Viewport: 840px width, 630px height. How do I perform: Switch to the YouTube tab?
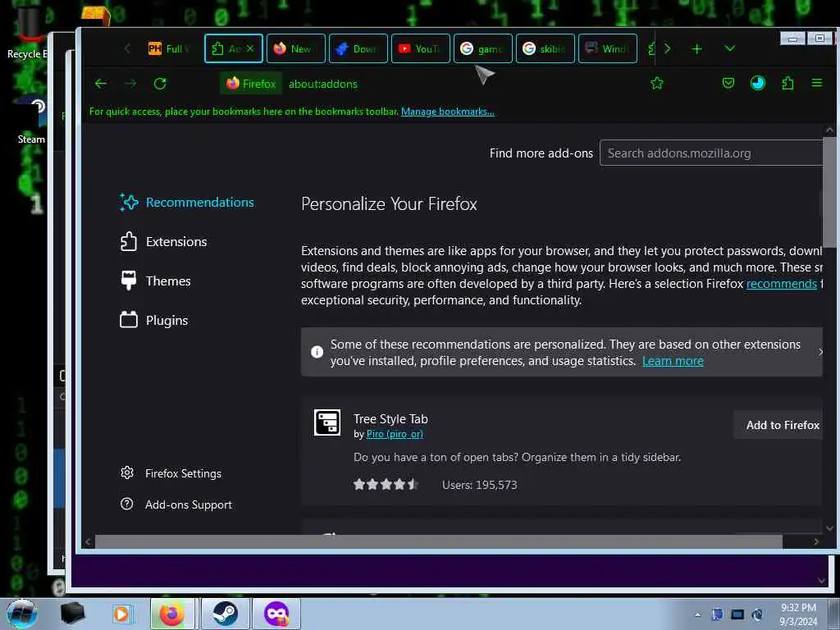421,48
